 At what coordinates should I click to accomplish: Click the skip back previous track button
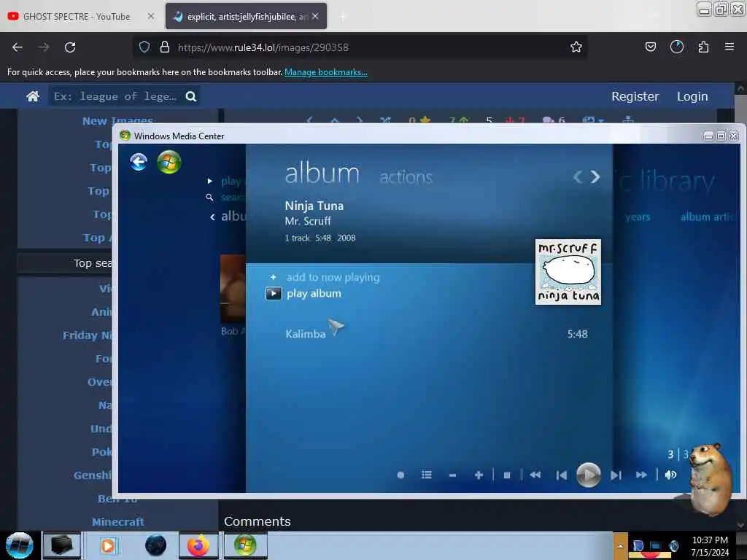[x=561, y=475]
